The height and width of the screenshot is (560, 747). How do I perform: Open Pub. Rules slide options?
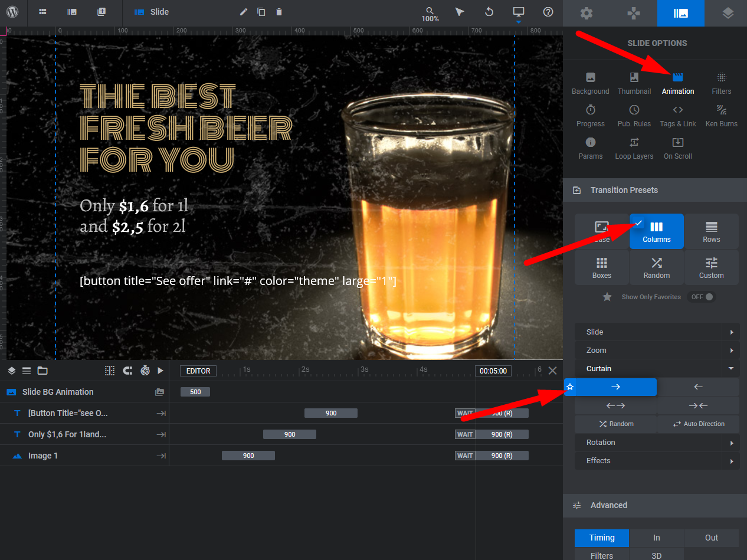(634, 116)
